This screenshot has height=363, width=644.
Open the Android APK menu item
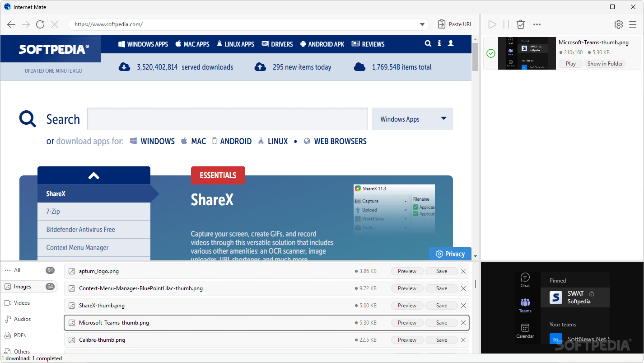pos(322,44)
